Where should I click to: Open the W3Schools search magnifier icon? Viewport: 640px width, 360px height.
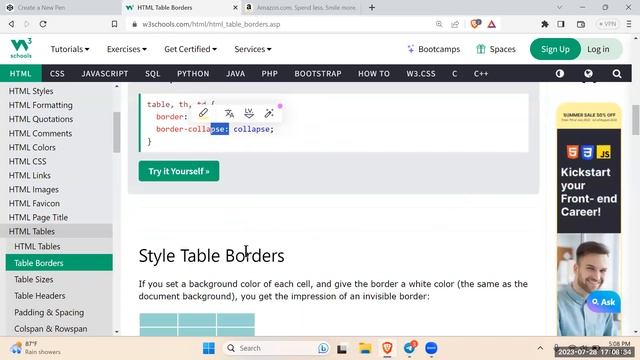pyautogui.click(x=617, y=73)
